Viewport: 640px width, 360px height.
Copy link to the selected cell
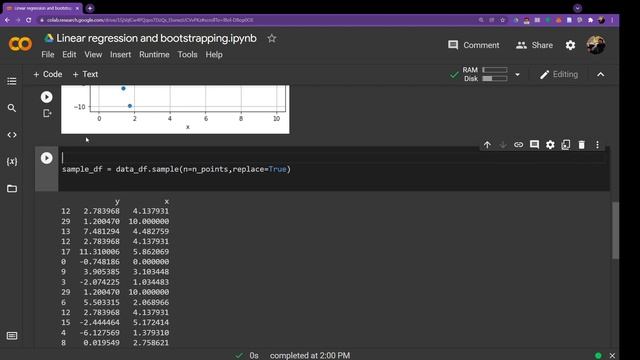pos(518,144)
